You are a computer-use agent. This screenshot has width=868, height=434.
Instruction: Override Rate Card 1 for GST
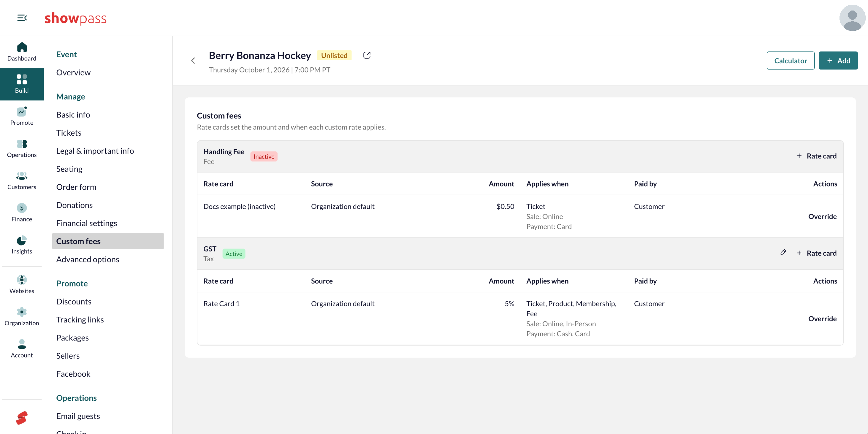coord(822,319)
